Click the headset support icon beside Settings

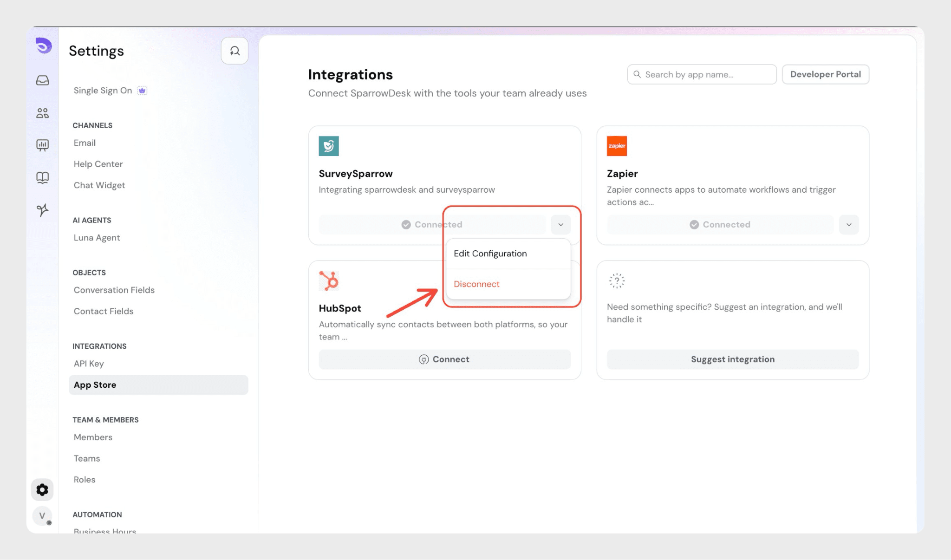(x=234, y=51)
